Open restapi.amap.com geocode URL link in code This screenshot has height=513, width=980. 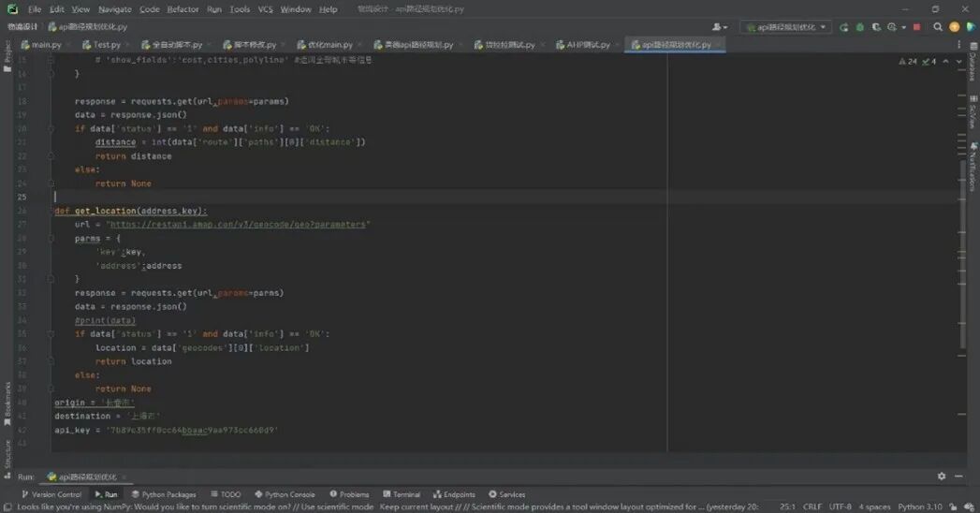pyautogui.click(x=238, y=225)
